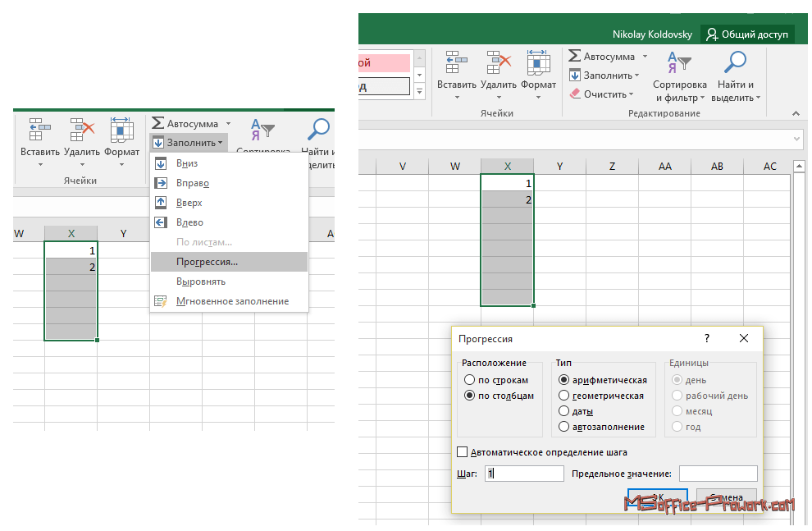This screenshot has width=812, height=531.
Task: Click styles gallery down arrow in right window
Action: click(x=419, y=76)
